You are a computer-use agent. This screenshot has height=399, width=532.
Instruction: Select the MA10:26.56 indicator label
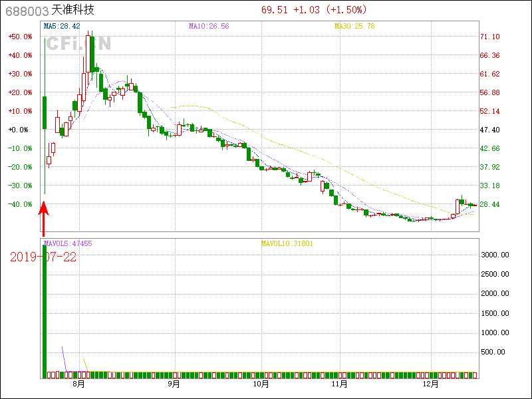209,26
